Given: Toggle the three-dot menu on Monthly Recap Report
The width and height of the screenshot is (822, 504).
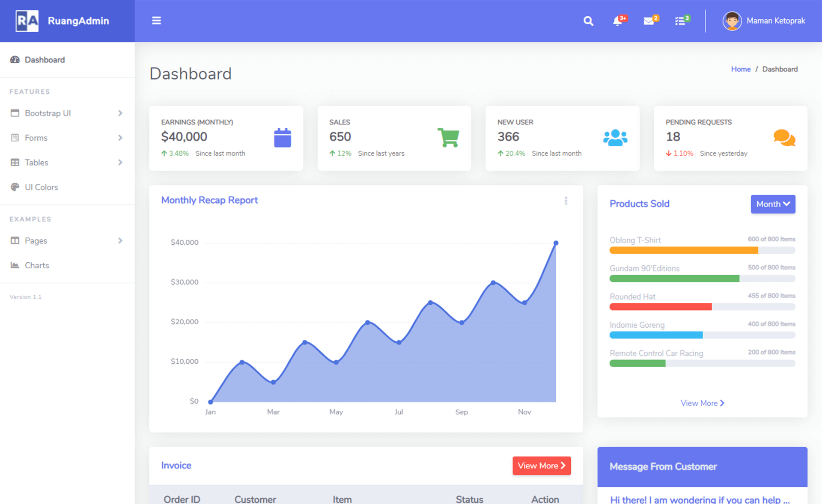Looking at the screenshot, I should click(566, 200).
